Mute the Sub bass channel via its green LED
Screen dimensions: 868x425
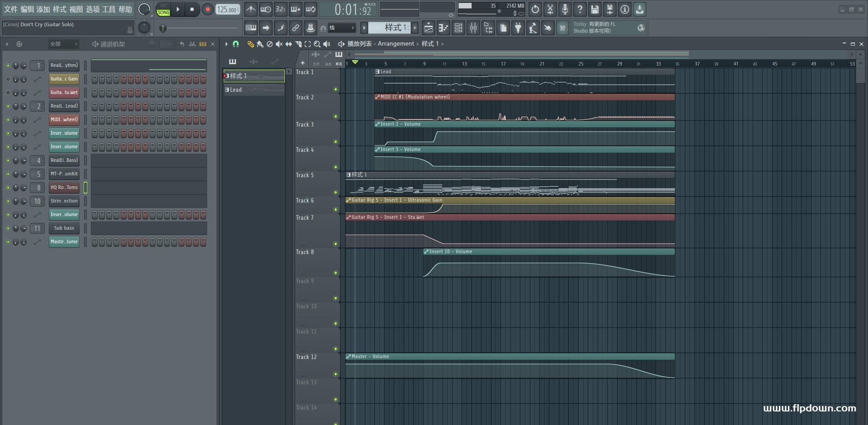(x=8, y=228)
